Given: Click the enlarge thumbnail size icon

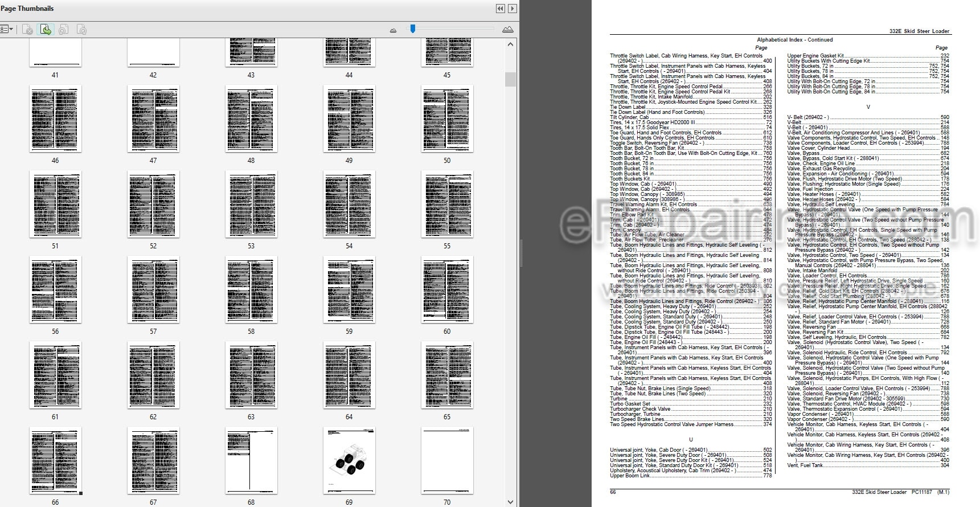Looking at the screenshot, I should point(508,30).
